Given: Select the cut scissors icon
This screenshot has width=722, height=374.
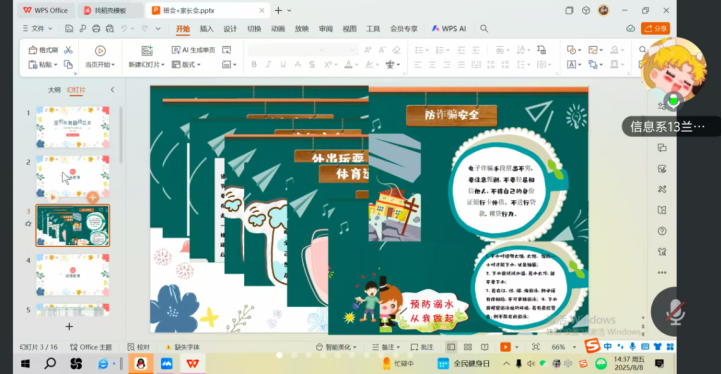Looking at the screenshot, I should (x=69, y=50).
